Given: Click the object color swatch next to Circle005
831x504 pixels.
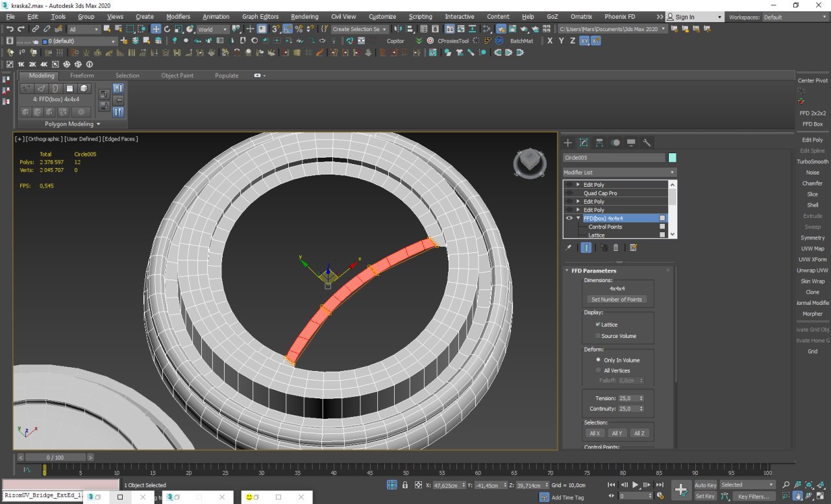Looking at the screenshot, I should 672,158.
